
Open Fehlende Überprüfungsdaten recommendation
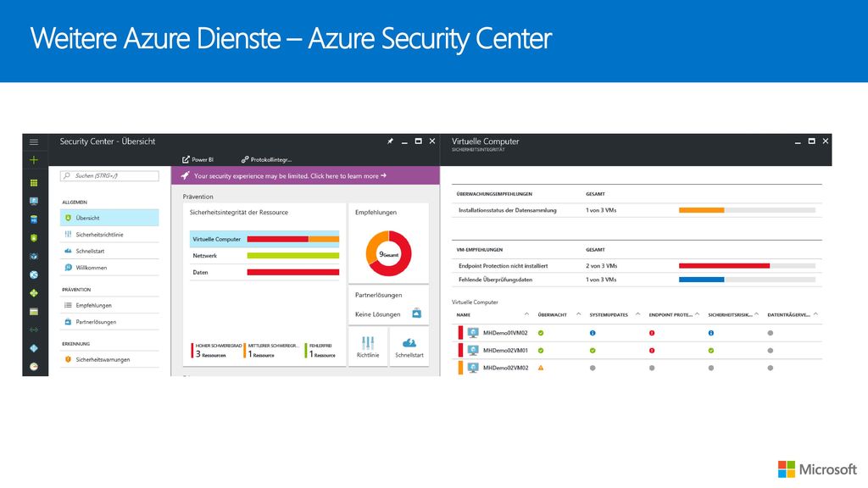pyautogui.click(x=637, y=280)
